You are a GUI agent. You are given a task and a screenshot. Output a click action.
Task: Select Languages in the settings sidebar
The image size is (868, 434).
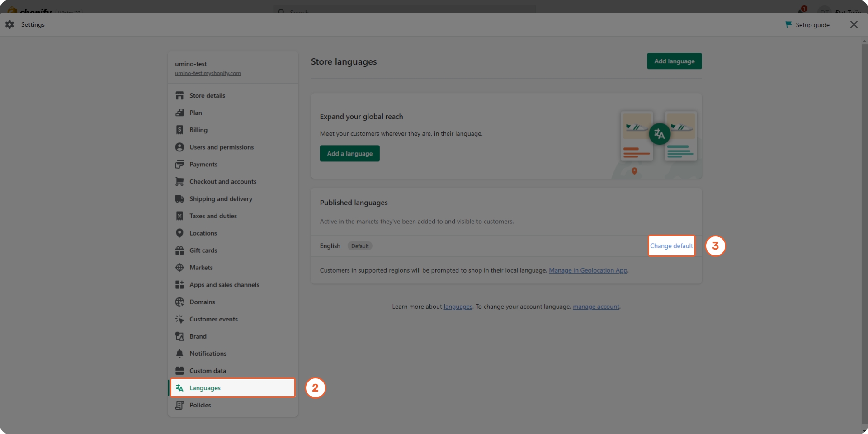point(205,388)
